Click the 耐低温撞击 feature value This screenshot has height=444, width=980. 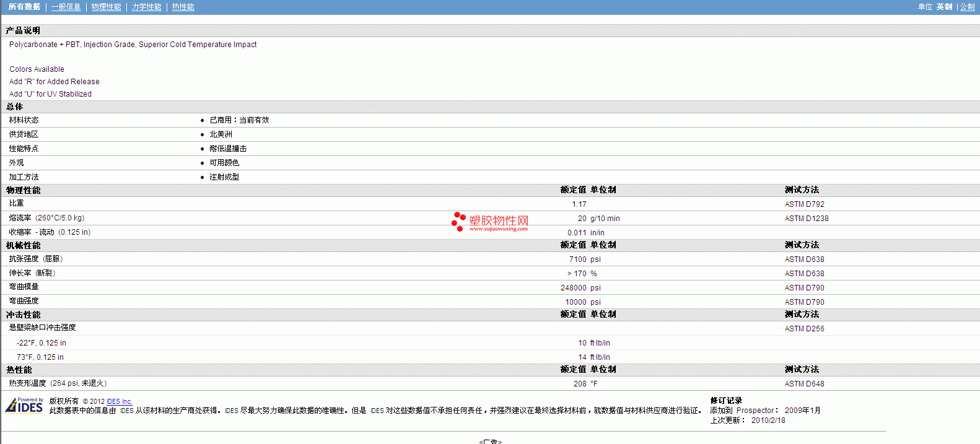(x=228, y=149)
